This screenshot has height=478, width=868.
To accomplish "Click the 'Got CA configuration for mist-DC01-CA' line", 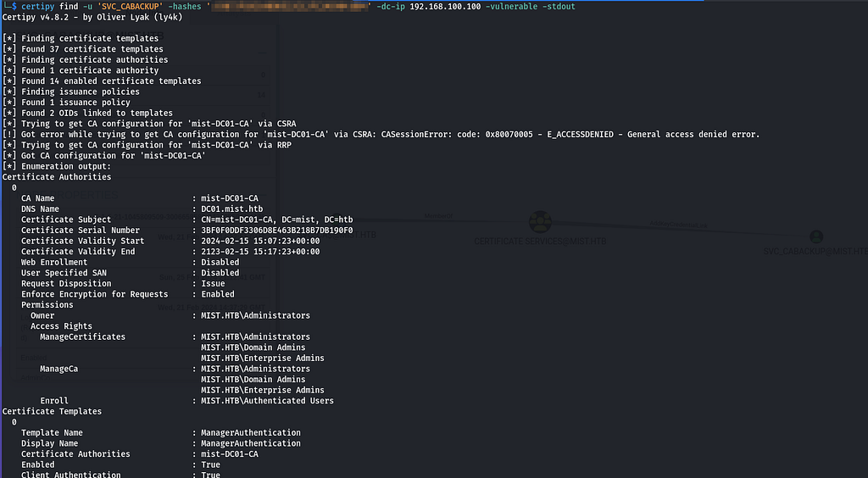I will (x=104, y=155).
